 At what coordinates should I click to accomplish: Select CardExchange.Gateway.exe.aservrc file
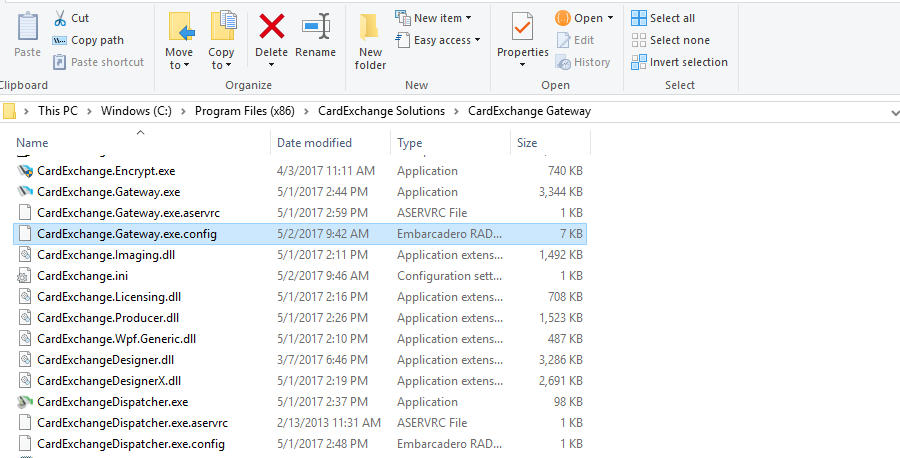click(x=300, y=213)
